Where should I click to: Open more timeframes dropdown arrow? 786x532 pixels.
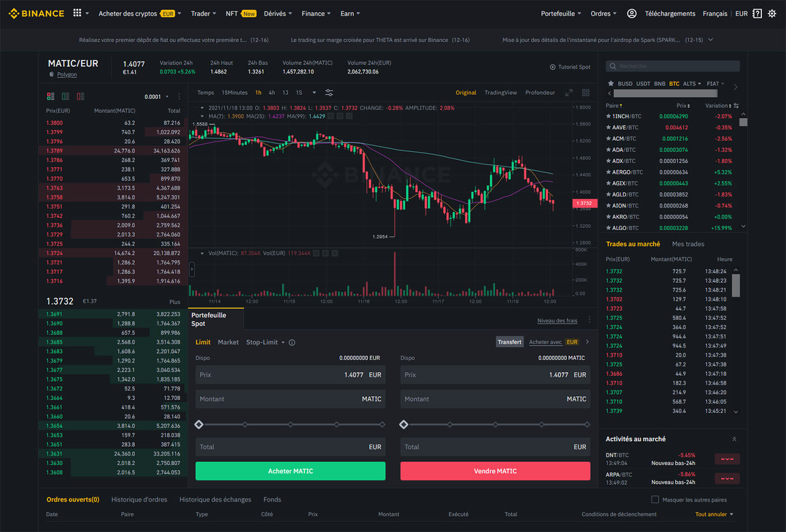(x=314, y=93)
